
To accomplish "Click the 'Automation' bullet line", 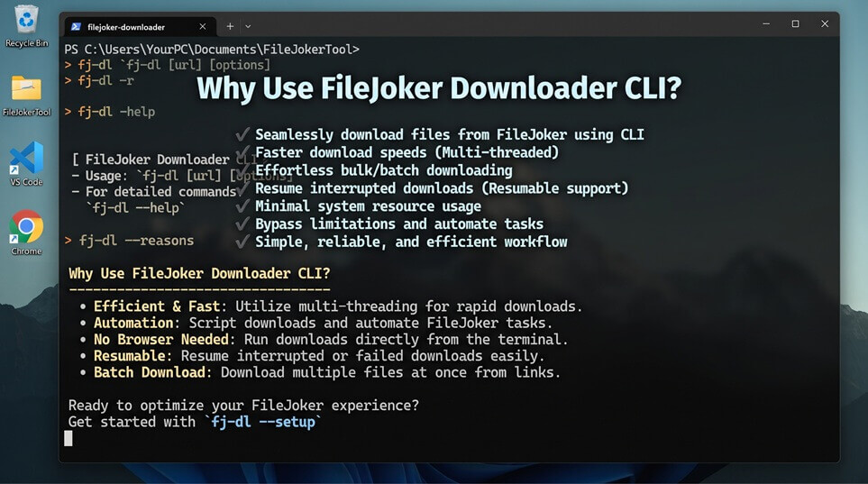I will 315,323.
